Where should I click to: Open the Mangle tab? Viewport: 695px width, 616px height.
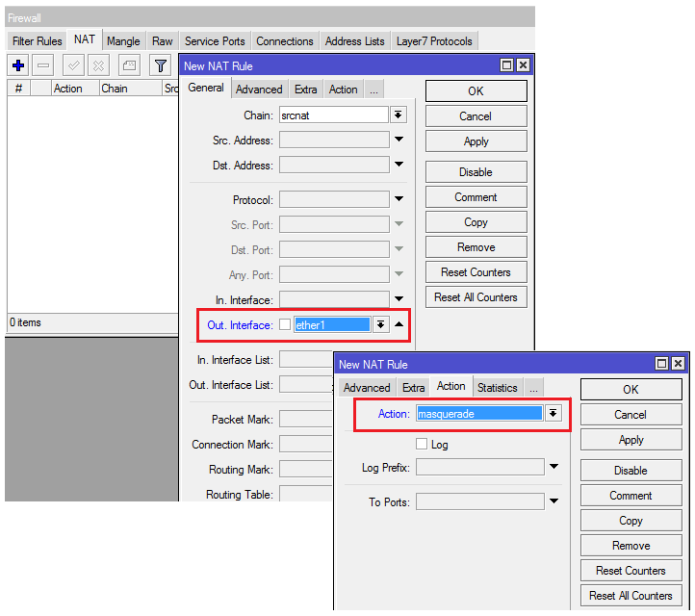click(x=123, y=41)
